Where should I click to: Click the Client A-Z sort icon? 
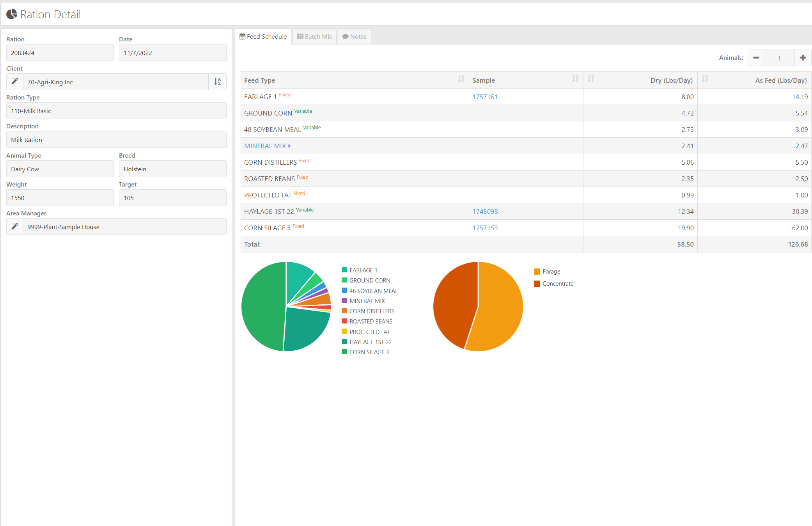click(217, 82)
